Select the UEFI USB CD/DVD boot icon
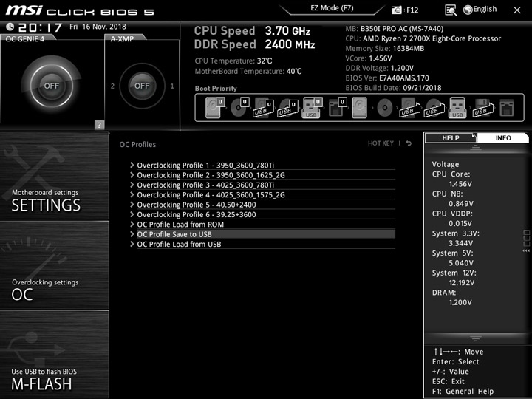The height and width of the screenshot is (399, 532). (287, 108)
